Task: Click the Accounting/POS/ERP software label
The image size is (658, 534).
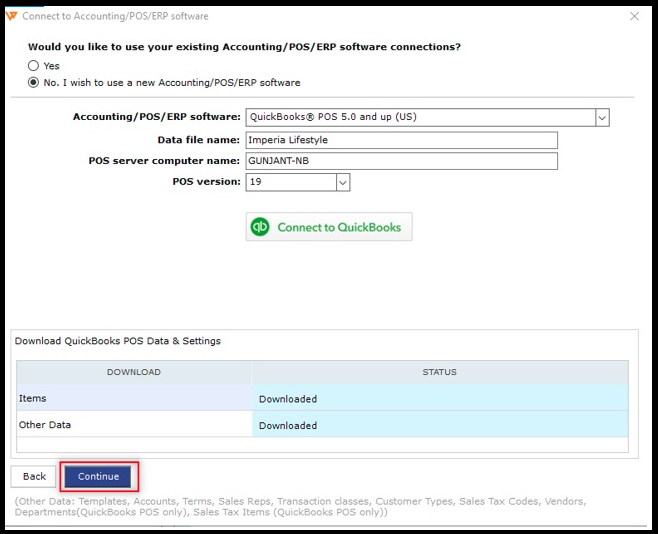Action: point(157,117)
